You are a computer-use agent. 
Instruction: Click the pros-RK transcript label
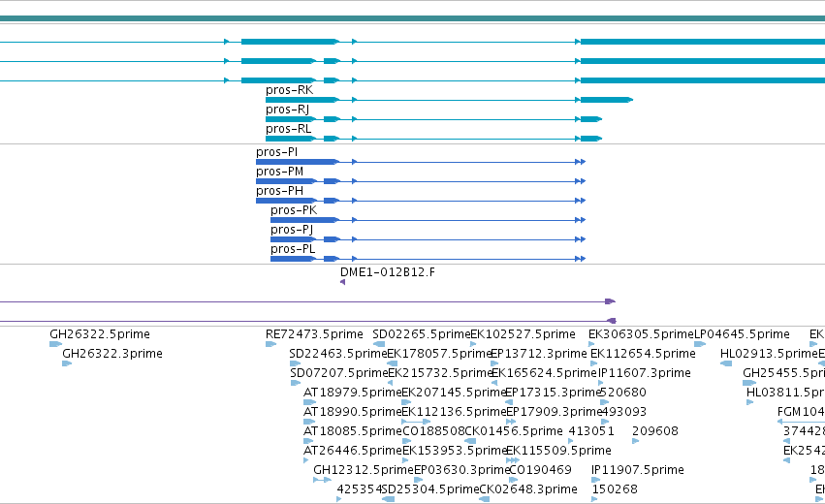click(290, 90)
